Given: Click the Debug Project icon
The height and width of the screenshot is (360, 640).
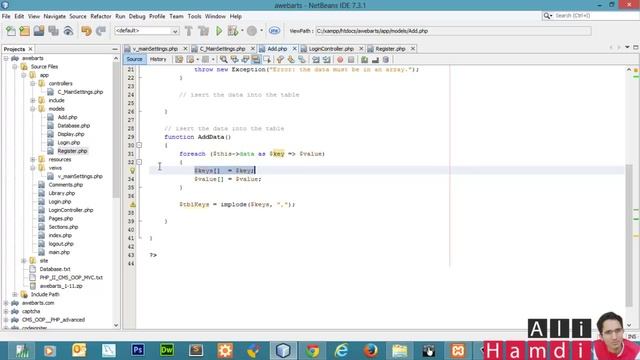Looking at the screenshot, I should [233, 31].
